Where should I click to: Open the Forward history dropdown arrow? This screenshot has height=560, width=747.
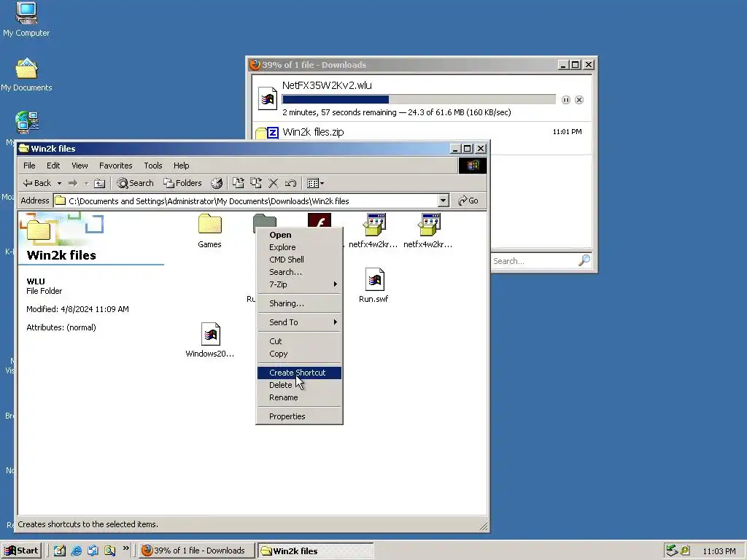(x=86, y=183)
